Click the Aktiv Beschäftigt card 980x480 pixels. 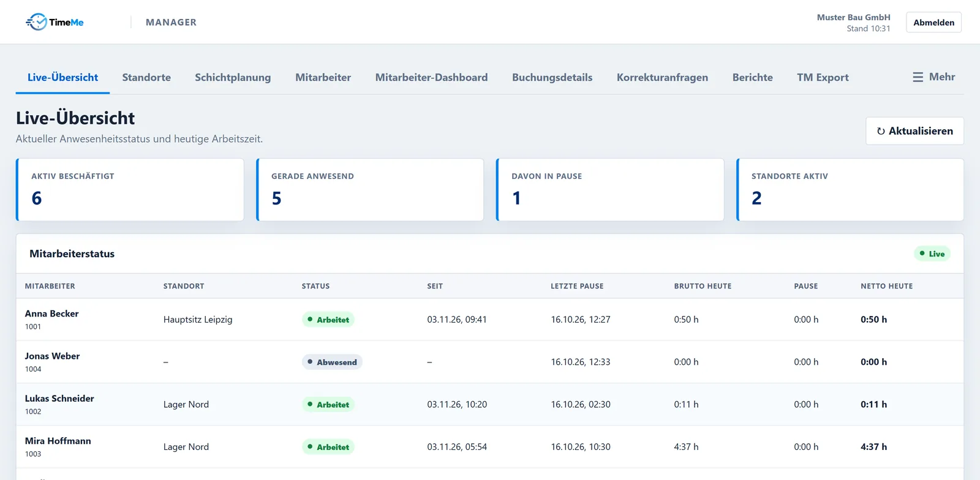coord(130,190)
